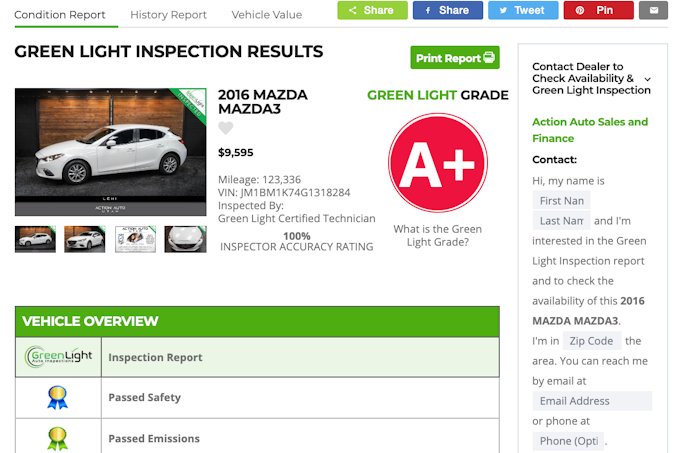
Task: Share the report on Facebook
Action: (447, 11)
